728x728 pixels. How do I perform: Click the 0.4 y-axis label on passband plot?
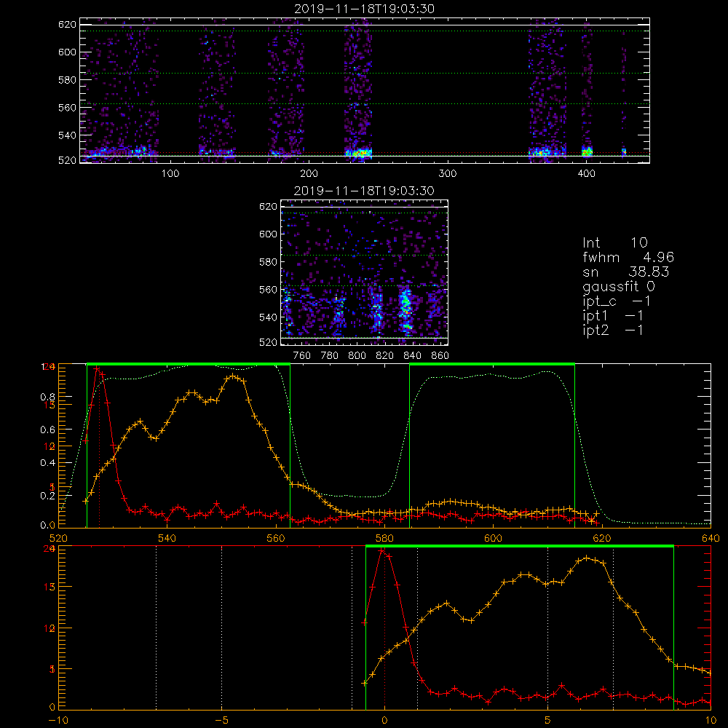(x=48, y=463)
